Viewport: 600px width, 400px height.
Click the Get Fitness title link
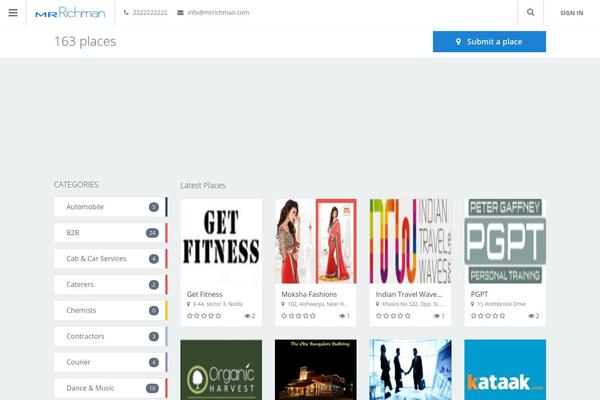(x=204, y=294)
